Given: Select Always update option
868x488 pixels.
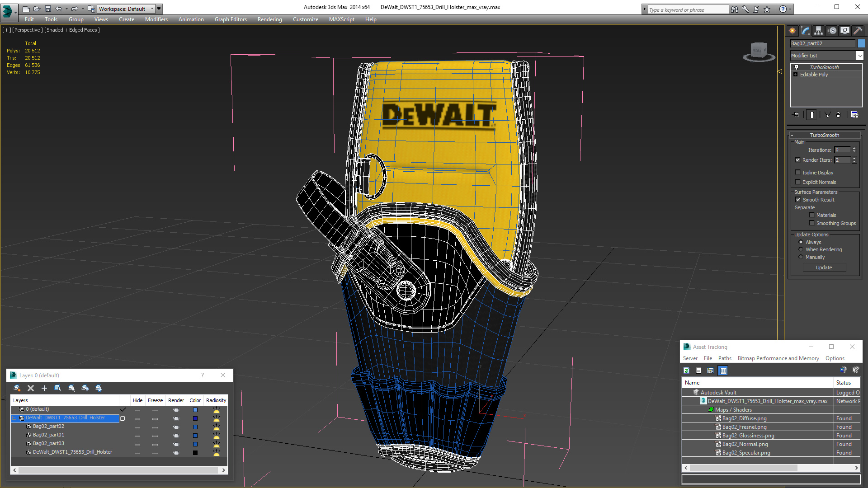Looking at the screenshot, I should (x=801, y=242).
